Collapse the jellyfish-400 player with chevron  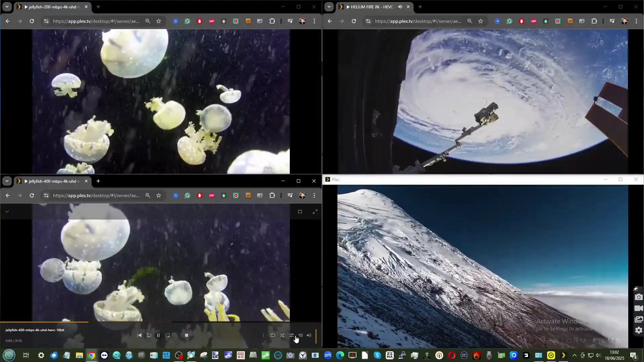7,212
